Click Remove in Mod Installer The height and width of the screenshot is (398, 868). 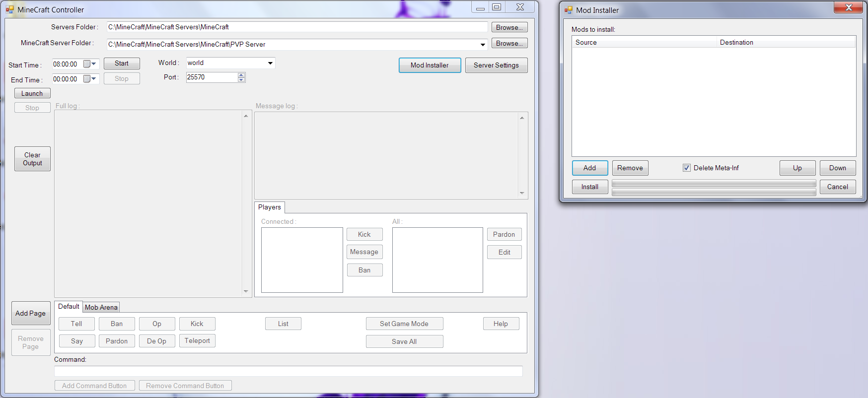click(630, 168)
